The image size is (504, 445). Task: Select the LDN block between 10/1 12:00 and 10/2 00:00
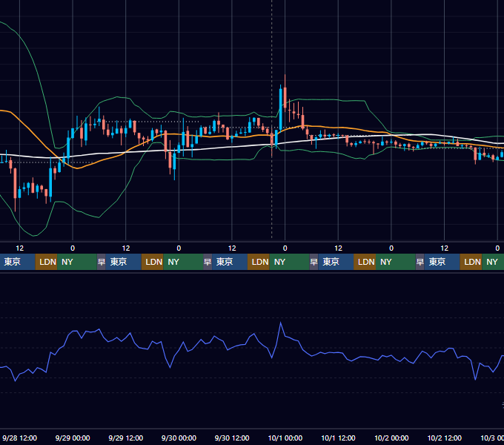coord(365,262)
